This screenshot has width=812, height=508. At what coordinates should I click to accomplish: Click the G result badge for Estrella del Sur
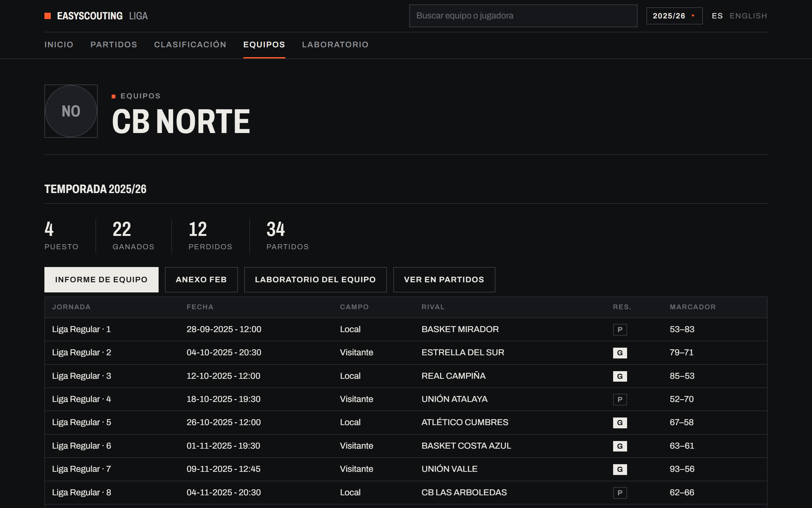[x=620, y=353]
